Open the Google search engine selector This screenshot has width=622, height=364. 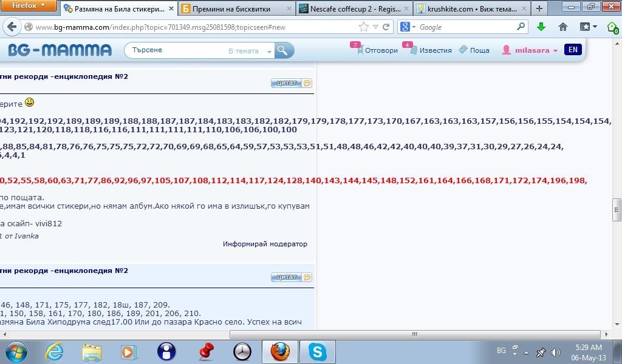click(x=408, y=27)
